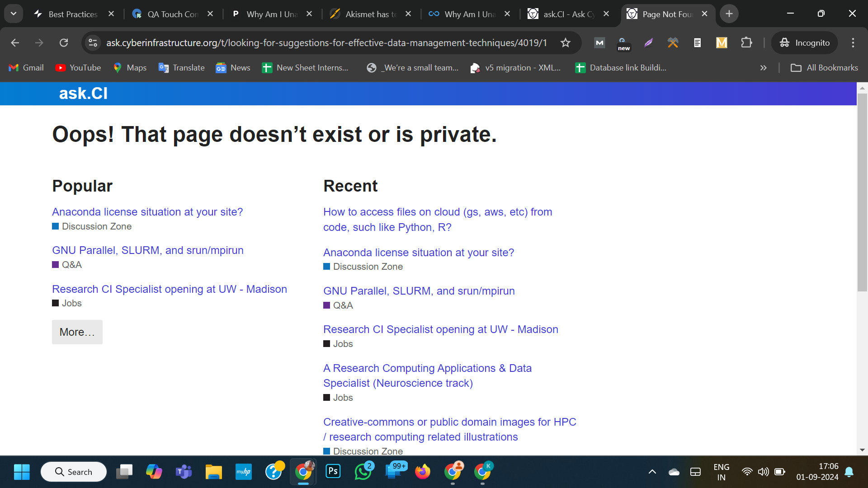Reload the page with the refresh icon
The width and height of the screenshot is (868, 488).
coord(64,43)
